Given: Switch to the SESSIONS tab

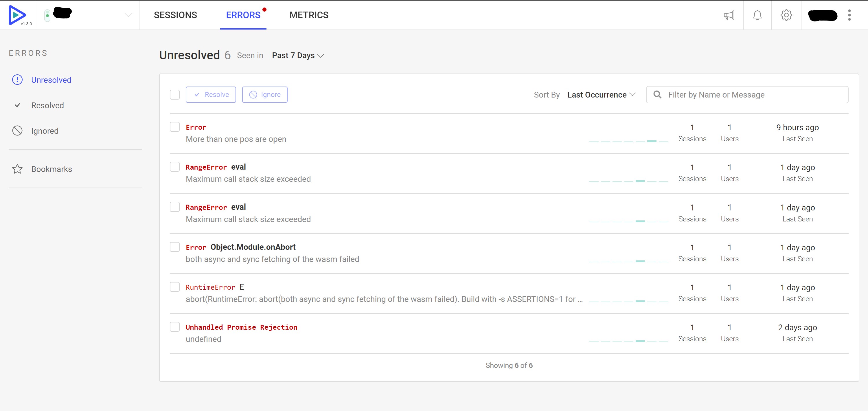Looking at the screenshot, I should [x=175, y=15].
